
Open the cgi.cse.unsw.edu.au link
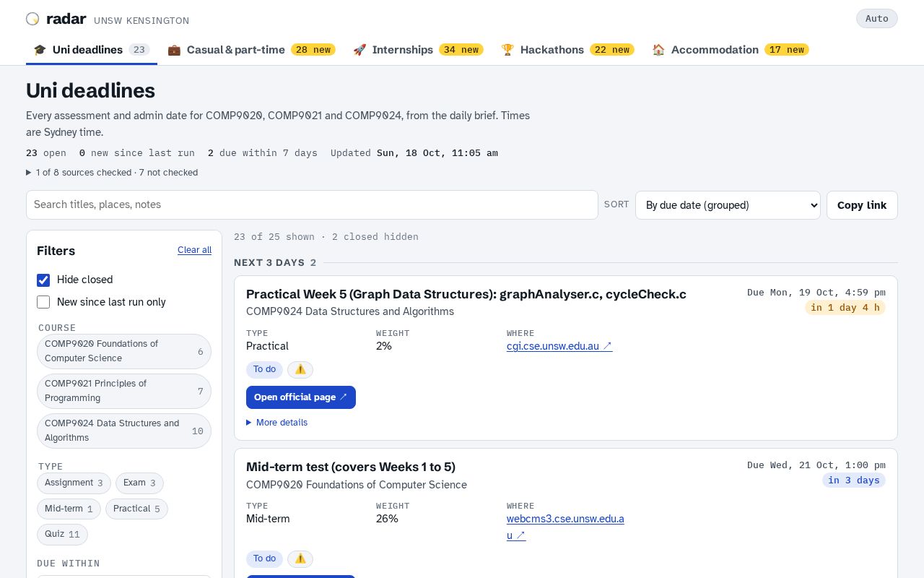click(x=559, y=346)
